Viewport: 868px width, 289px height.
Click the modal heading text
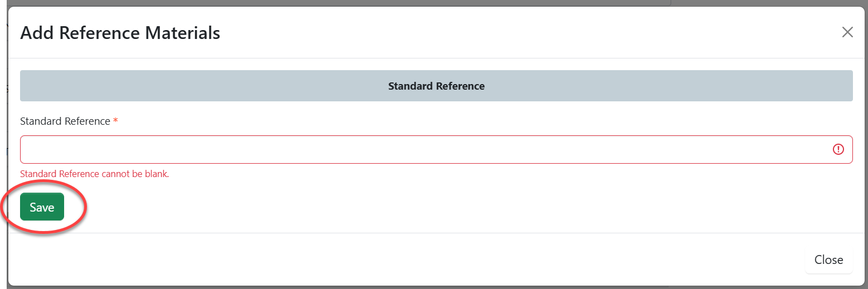[120, 33]
